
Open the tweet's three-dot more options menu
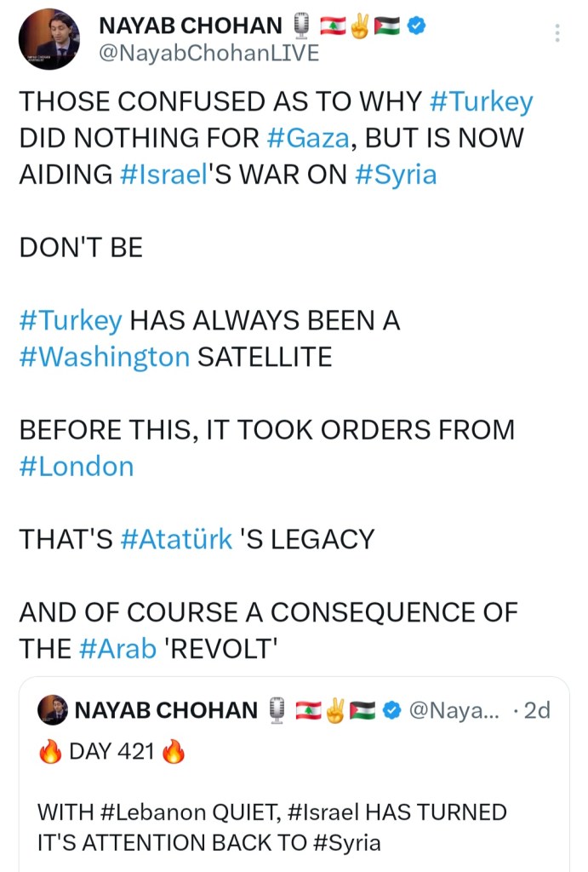[x=557, y=33]
